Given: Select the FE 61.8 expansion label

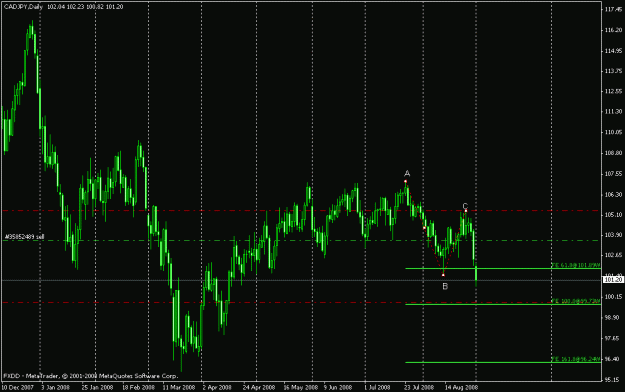Looking at the screenshot, I should pyautogui.click(x=576, y=265).
